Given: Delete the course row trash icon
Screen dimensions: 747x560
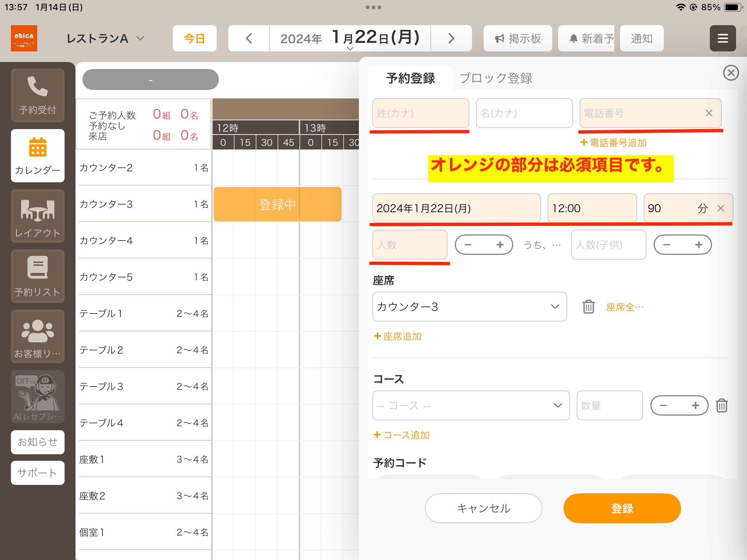Looking at the screenshot, I should [721, 405].
